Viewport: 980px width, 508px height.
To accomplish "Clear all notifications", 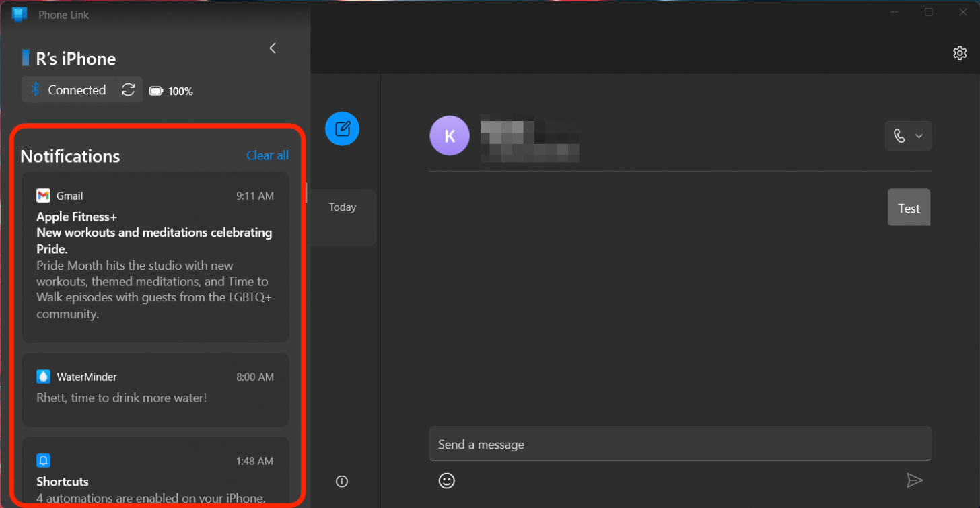I will [267, 155].
